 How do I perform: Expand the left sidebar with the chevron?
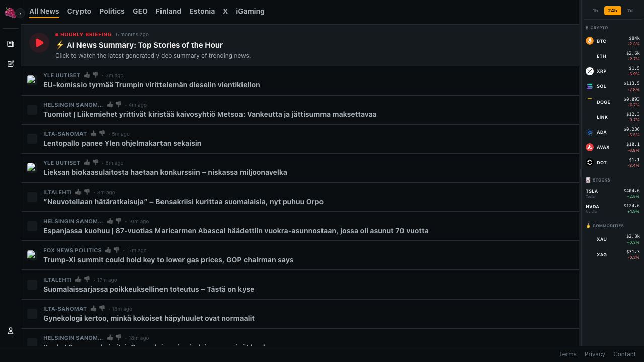coord(20,13)
